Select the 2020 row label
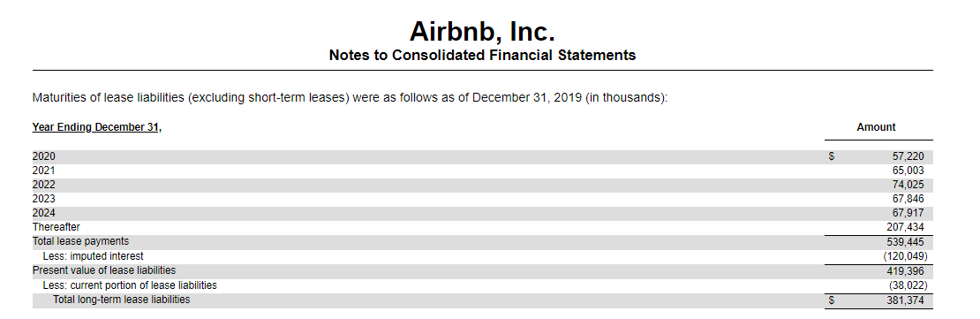Viewport: 980px width, 319px height. [44, 156]
